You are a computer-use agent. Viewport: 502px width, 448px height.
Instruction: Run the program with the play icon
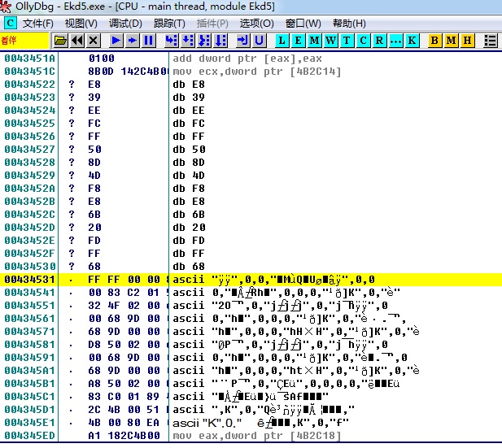(116, 40)
